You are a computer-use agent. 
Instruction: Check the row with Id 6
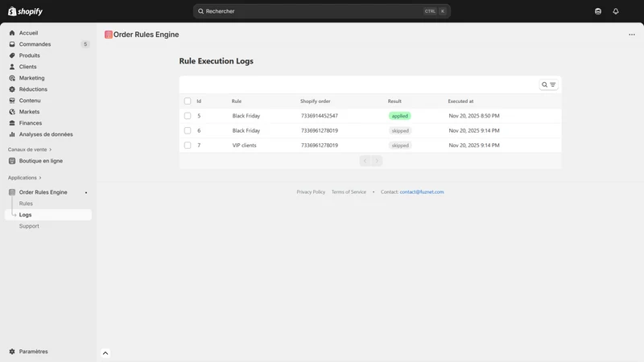pos(188,130)
